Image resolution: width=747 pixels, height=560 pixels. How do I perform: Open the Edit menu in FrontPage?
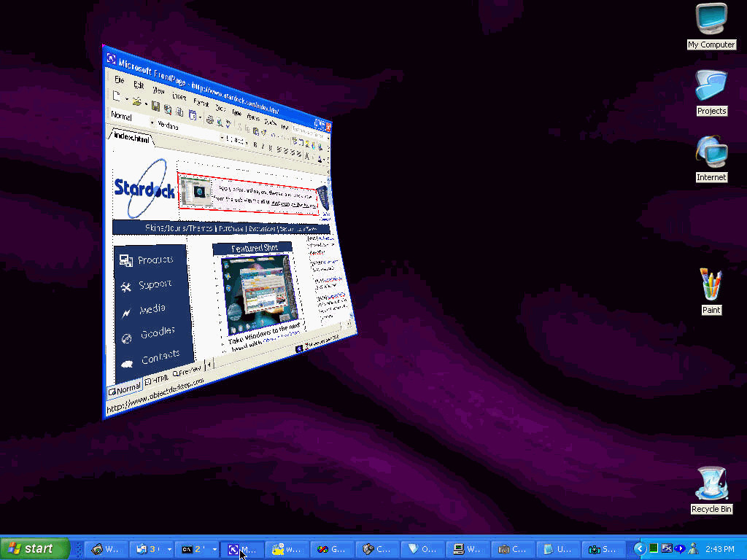(x=139, y=85)
